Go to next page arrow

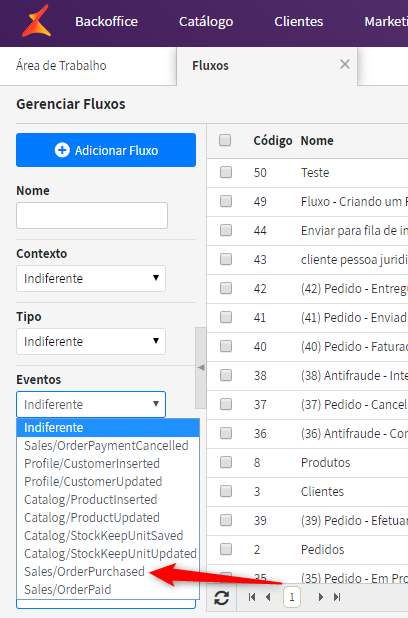pyautogui.click(x=320, y=597)
